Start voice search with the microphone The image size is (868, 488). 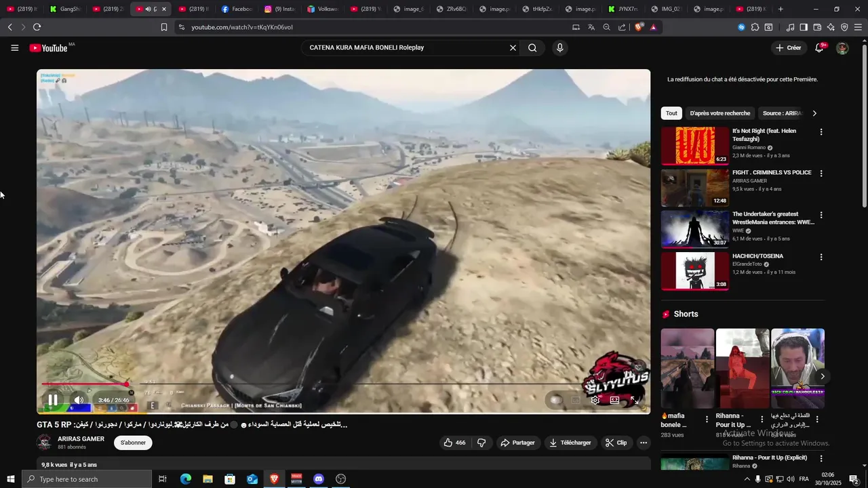click(559, 48)
